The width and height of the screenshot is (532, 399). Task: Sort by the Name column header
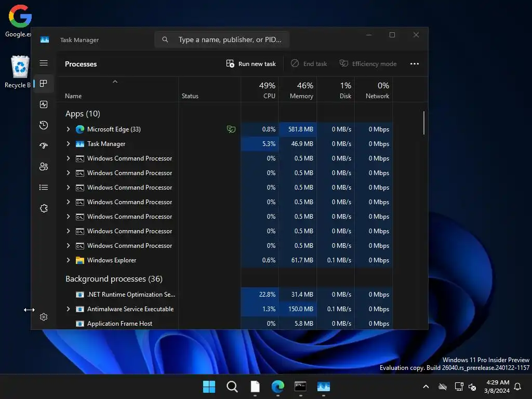[x=117, y=89]
